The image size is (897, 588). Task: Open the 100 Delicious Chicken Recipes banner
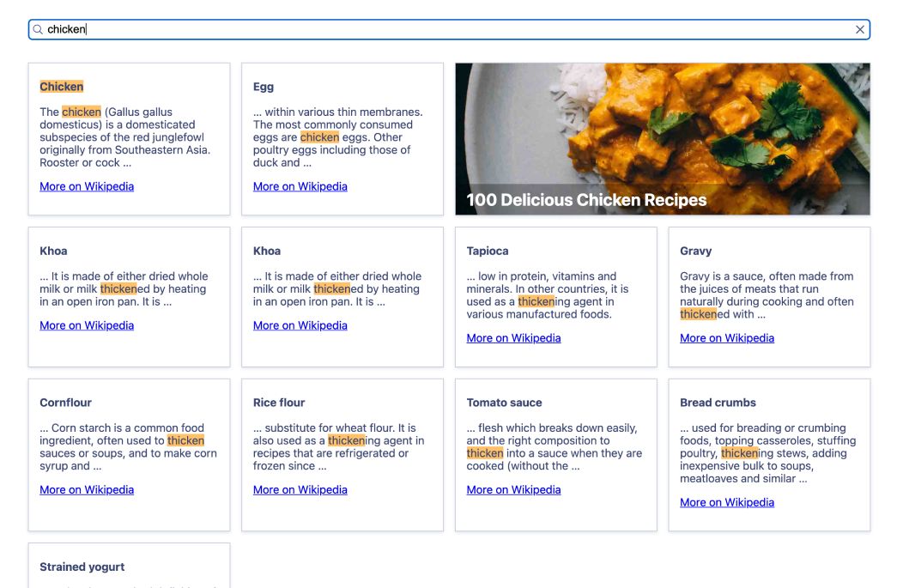click(x=662, y=138)
